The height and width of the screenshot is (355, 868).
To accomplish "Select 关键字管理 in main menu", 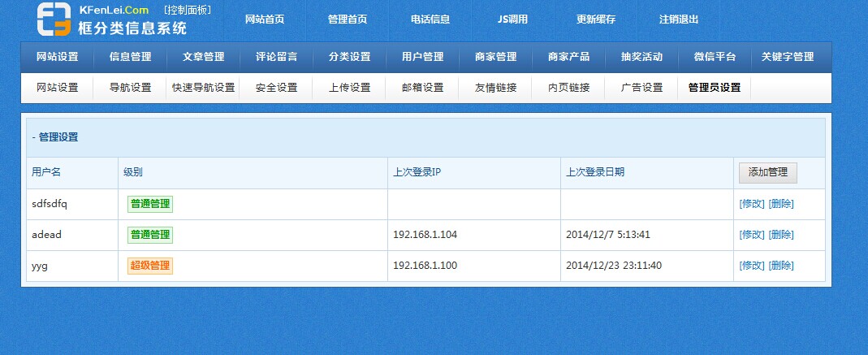I will pyautogui.click(x=787, y=57).
